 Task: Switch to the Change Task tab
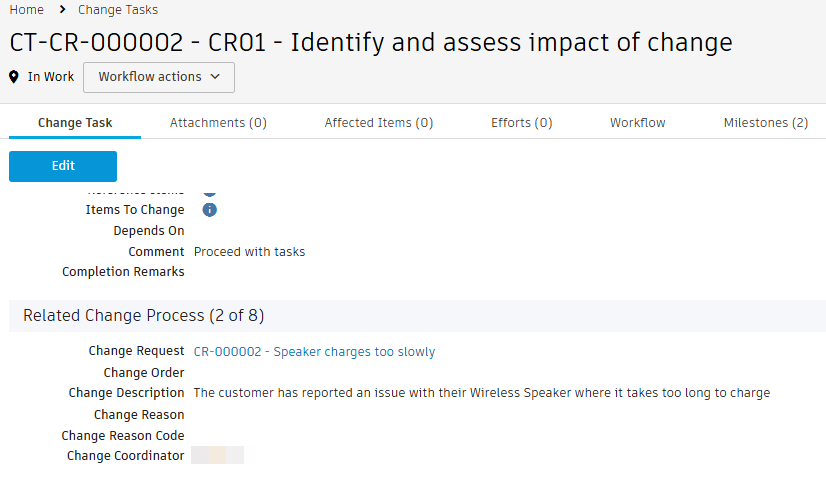click(75, 123)
